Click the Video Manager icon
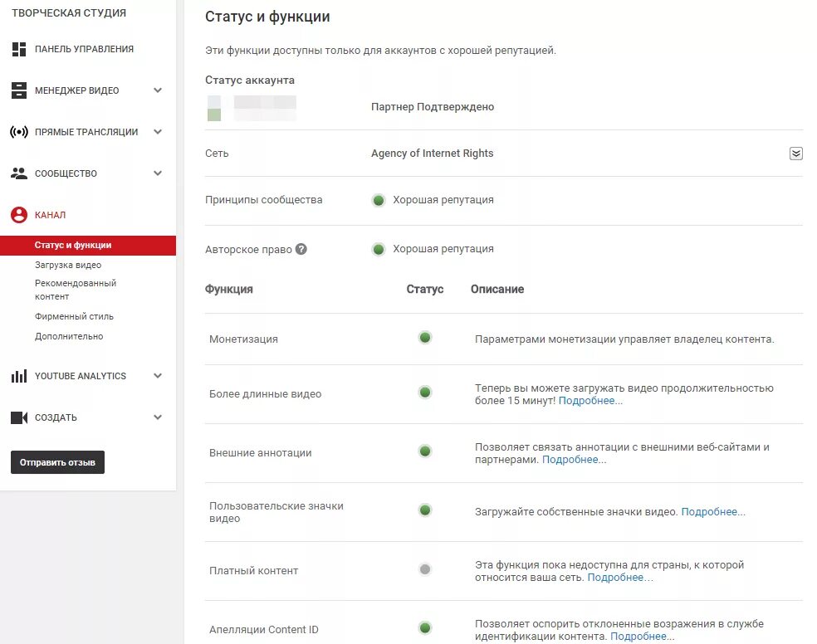The width and height of the screenshot is (817, 644). coord(19,90)
